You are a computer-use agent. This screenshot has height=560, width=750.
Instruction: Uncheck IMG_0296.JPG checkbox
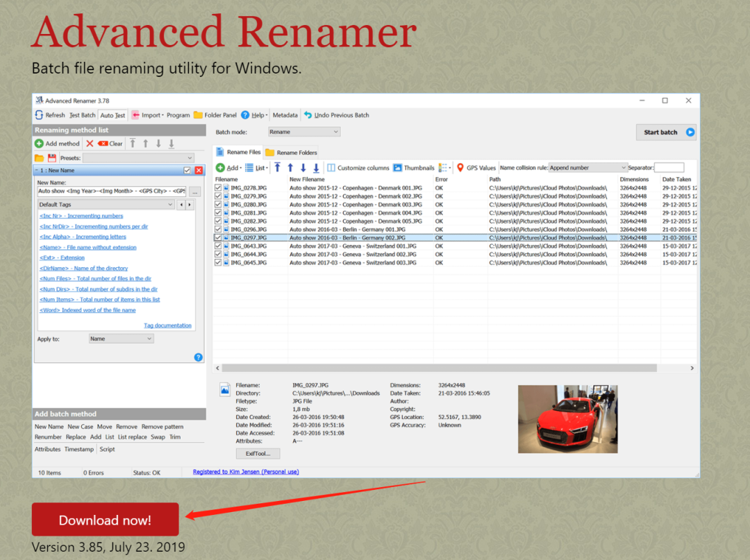pyautogui.click(x=218, y=230)
